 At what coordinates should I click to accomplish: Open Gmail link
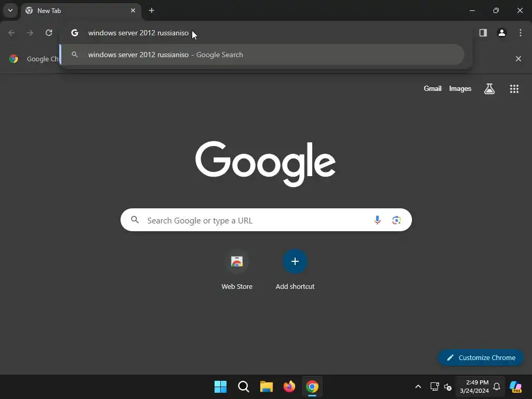tap(433, 88)
